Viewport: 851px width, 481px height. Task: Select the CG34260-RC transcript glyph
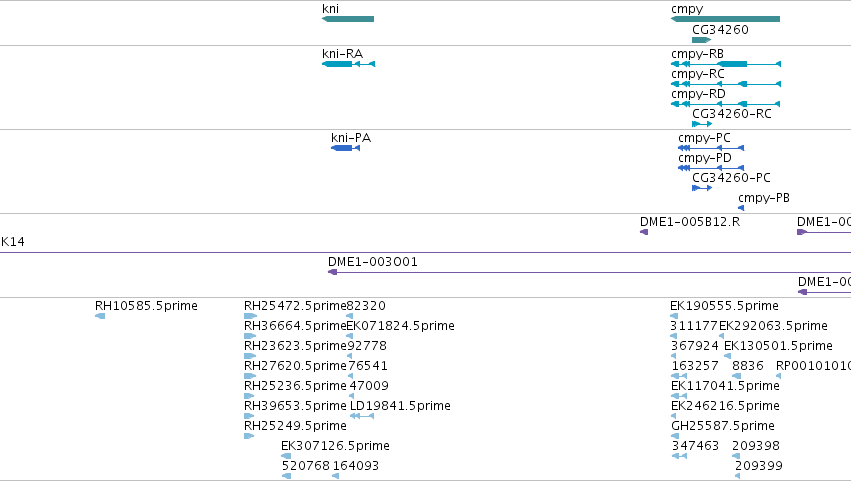coord(702,124)
